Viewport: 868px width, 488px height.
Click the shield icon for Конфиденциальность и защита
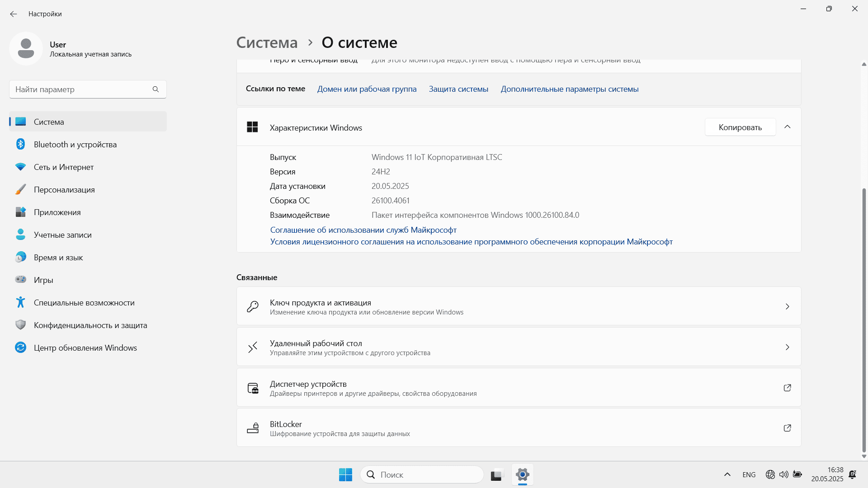coord(20,325)
